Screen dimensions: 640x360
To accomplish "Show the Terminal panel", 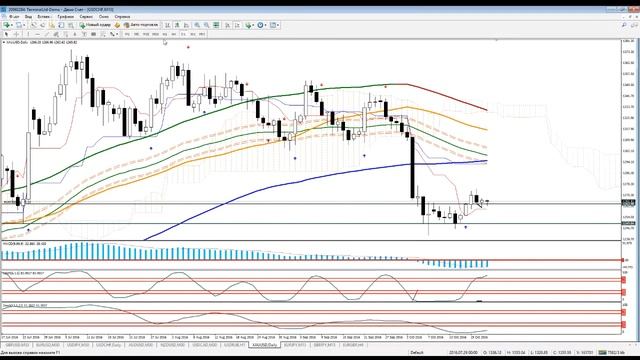I will [61, 25].
